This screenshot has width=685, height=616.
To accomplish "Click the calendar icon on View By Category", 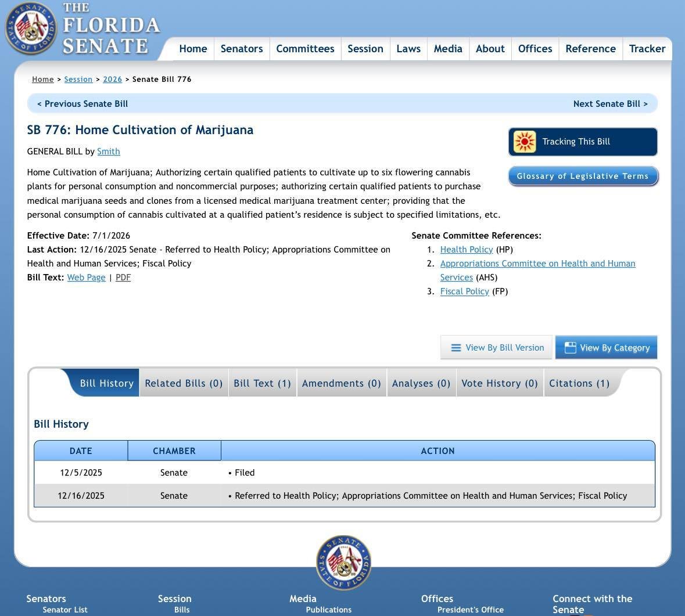I will (x=570, y=348).
